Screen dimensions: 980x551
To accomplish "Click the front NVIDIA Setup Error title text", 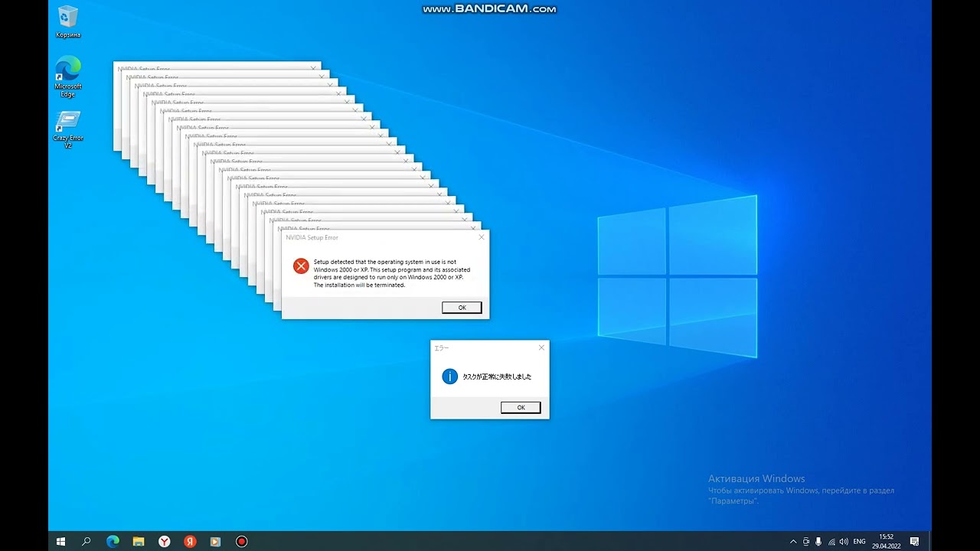I will coord(312,238).
